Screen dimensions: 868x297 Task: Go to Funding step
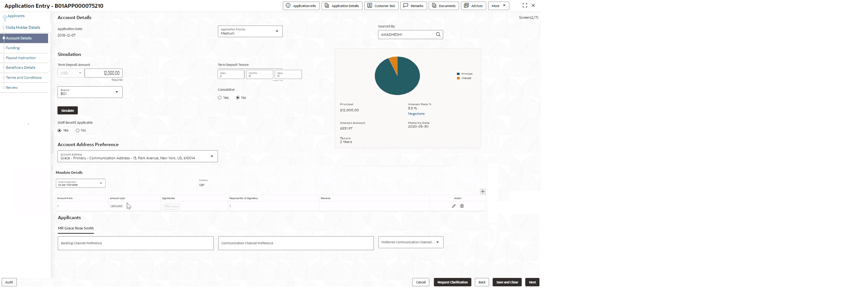click(x=13, y=48)
